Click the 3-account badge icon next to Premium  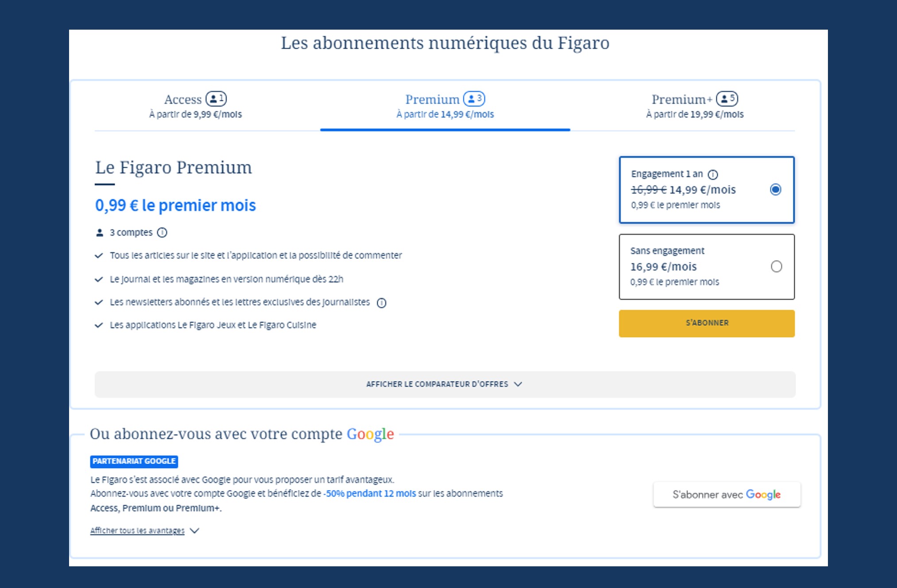coord(474,99)
